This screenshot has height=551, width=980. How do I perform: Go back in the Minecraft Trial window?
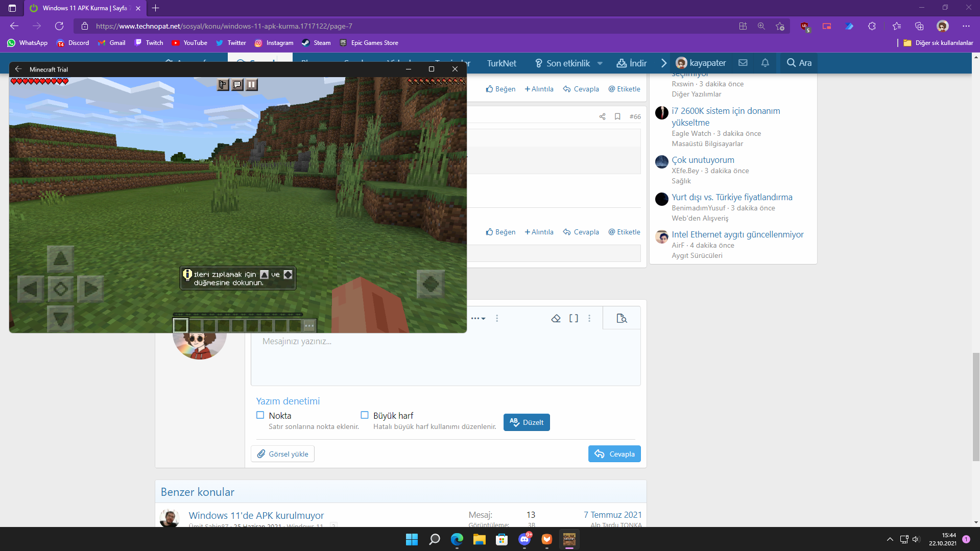pos(18,69)
